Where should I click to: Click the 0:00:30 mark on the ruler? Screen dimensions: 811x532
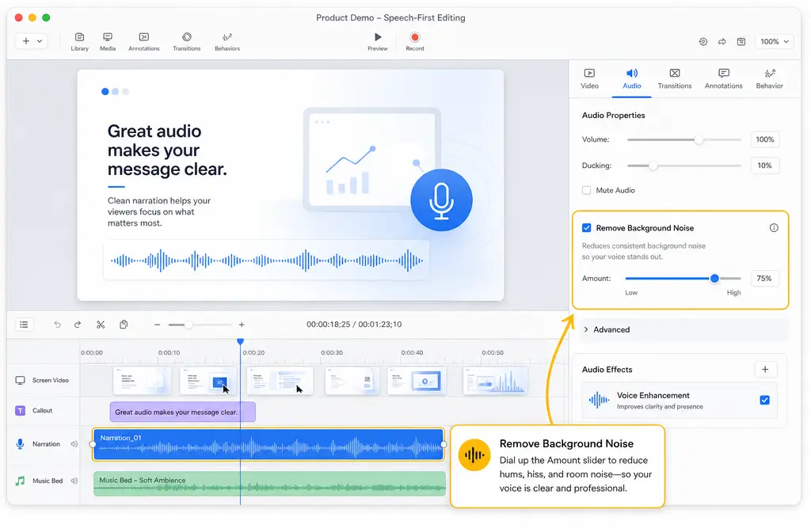tap(332, 352)
